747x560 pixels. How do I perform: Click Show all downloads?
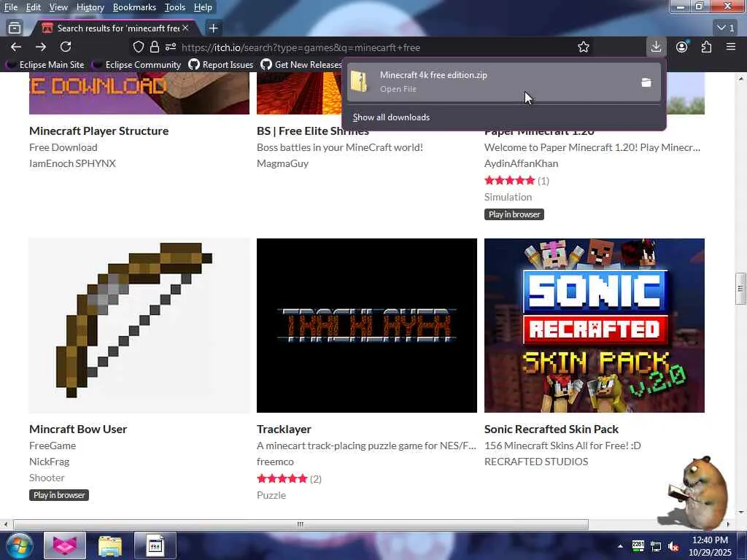(391, 117)
